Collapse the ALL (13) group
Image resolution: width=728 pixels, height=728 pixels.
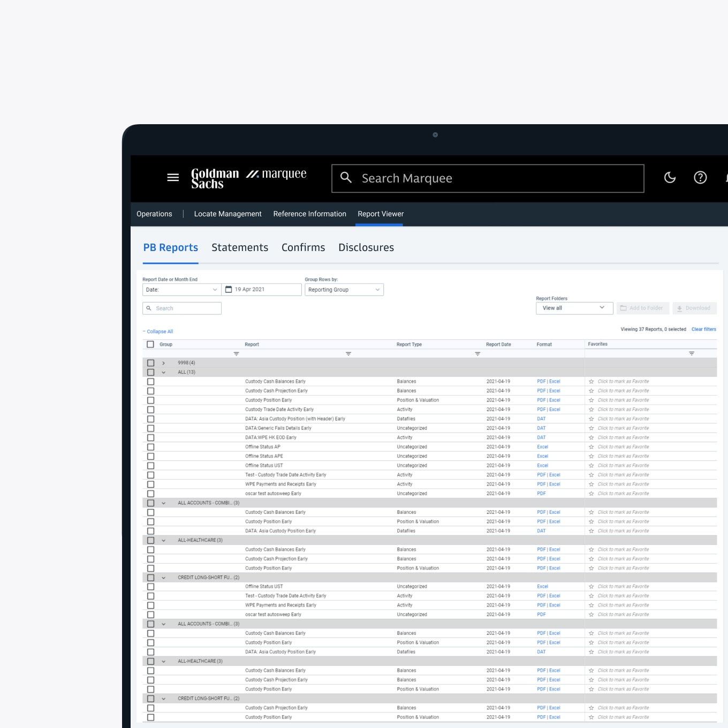[164, 373]
